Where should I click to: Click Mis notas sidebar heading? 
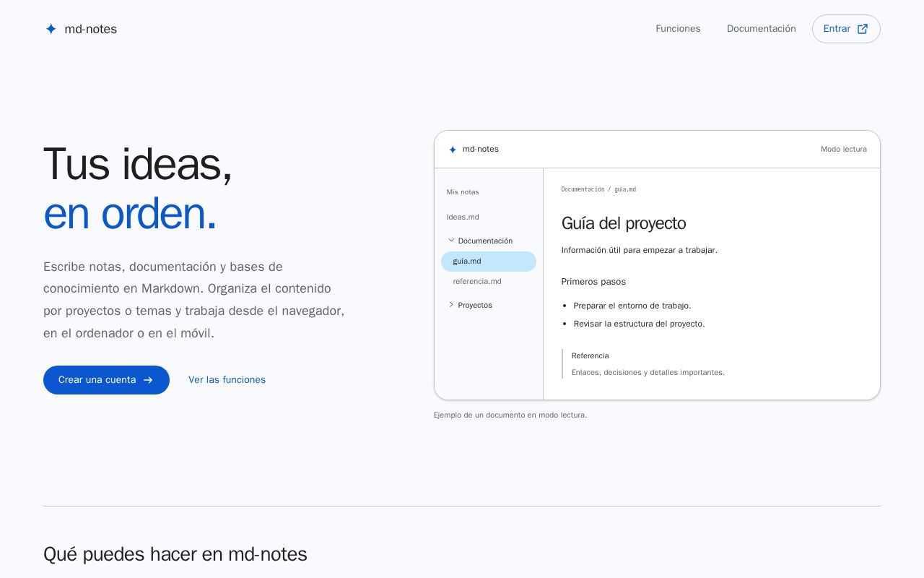(x=463, y=192)
